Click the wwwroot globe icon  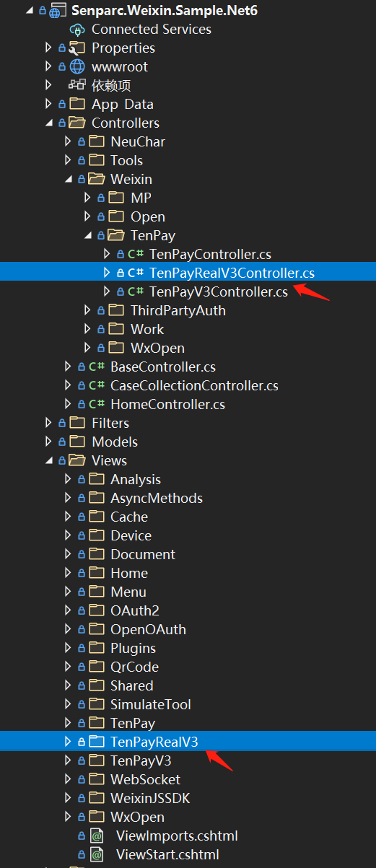pyautogui.click(x=77, y=67)
